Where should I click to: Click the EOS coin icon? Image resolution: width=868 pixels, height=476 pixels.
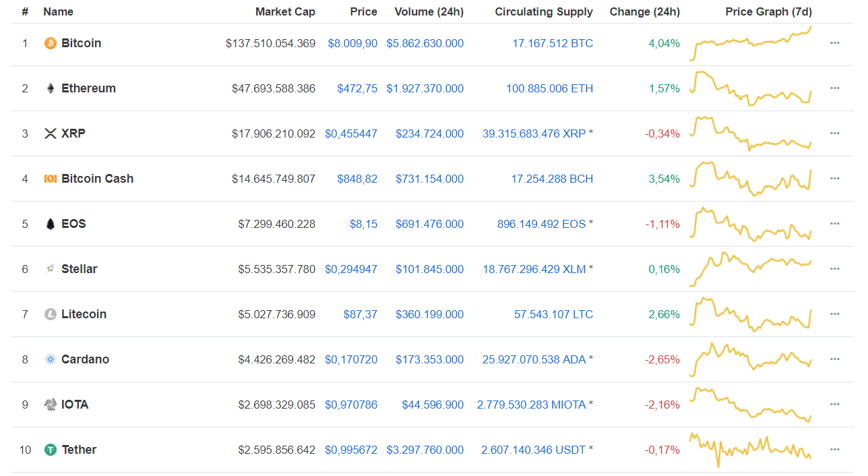click(50, 223)
